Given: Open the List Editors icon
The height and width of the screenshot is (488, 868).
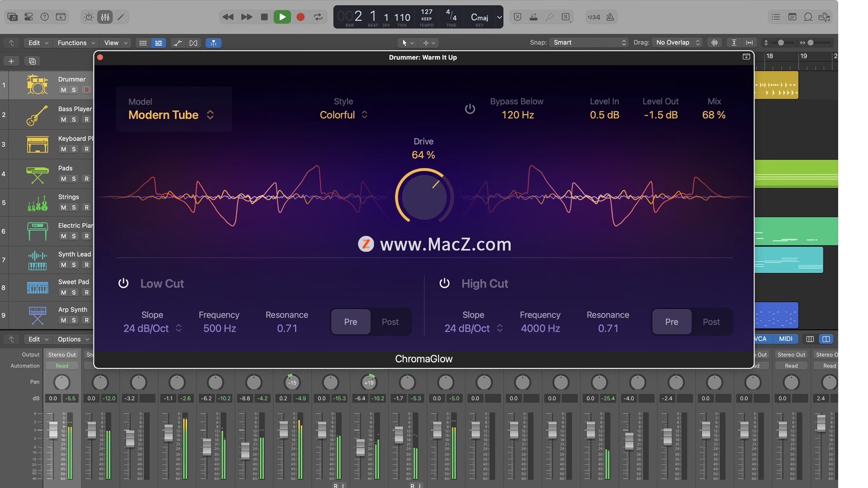Looking at the screenshot, I should click(776, 17).
